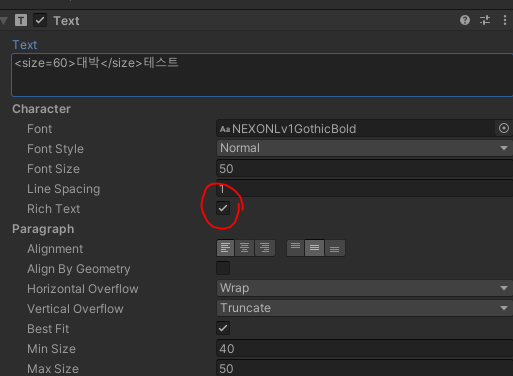
Task: Click the Horizontal Overflow label
Action: (83, 289)
